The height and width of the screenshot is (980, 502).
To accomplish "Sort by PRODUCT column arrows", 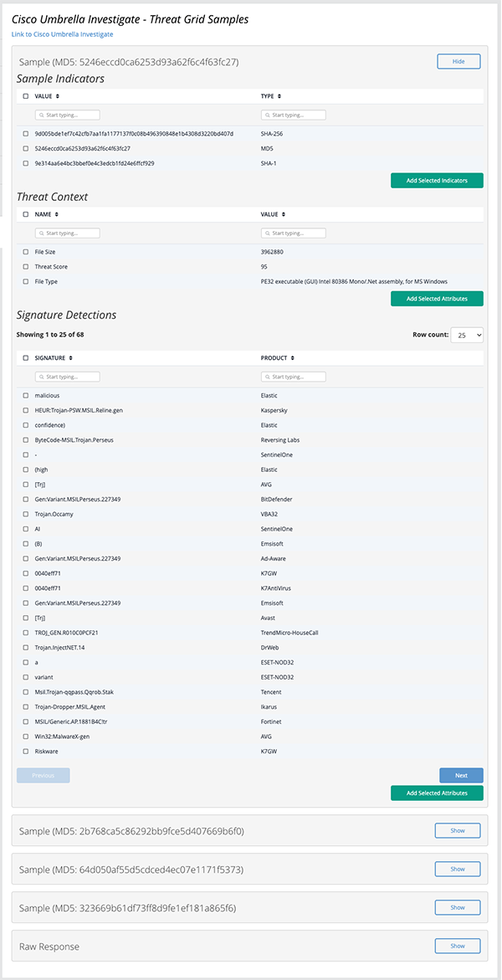I will pos(291,358).
